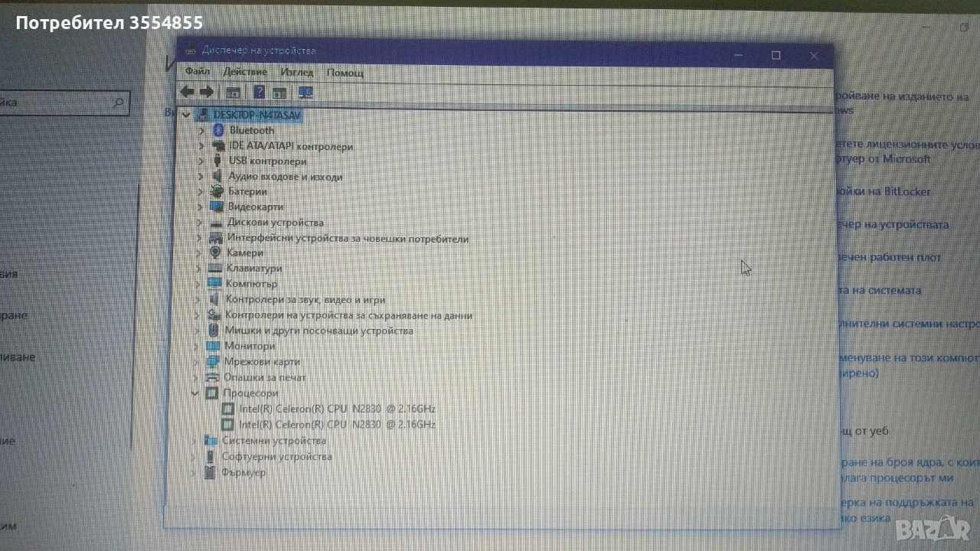Click the chip icon beside Процесори
Image resolution: width=980 pixels, height=551 pixels.
coord(213,393)
